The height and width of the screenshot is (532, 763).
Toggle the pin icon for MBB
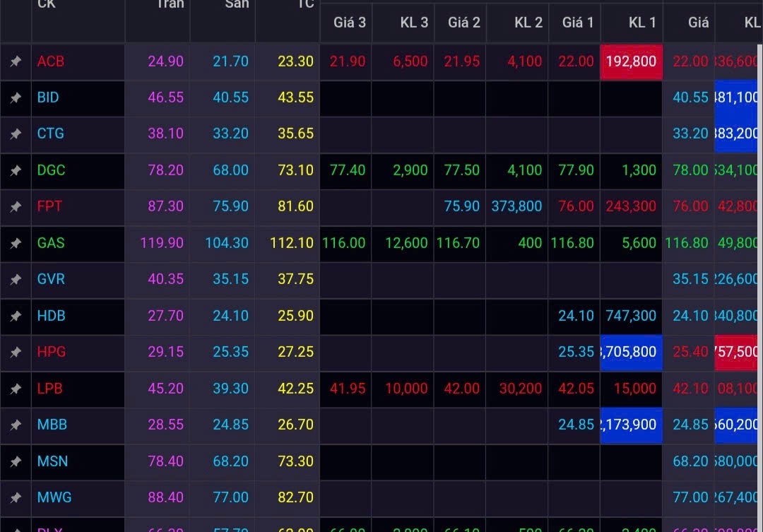click(16, 425)
